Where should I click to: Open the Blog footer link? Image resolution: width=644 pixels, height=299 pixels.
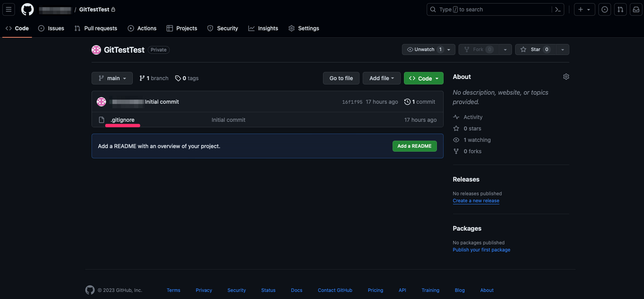click(x=460, y=290)
